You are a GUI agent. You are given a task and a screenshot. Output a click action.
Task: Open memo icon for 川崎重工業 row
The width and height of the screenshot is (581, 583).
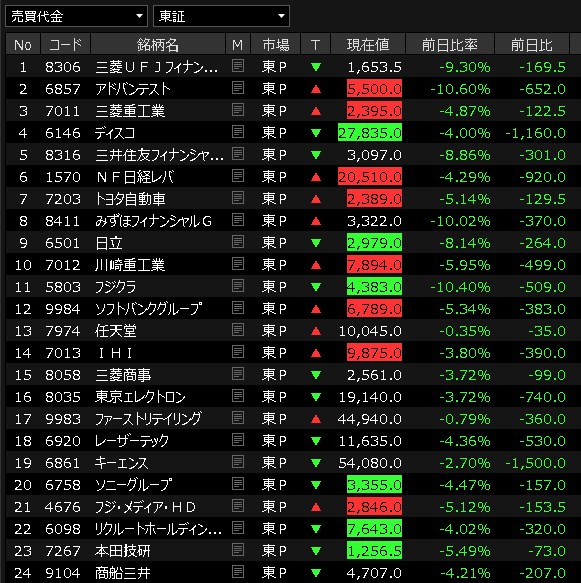point(238,264)
